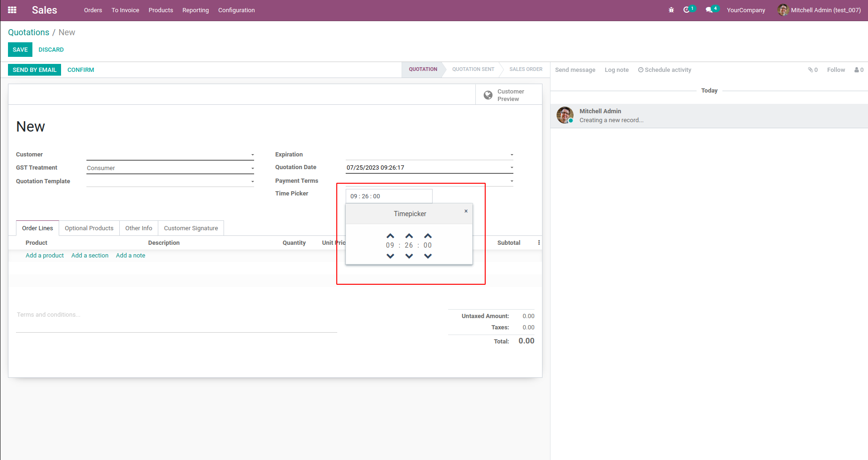
Task: Open the apps grid menu icon
Action: point(12,10)
